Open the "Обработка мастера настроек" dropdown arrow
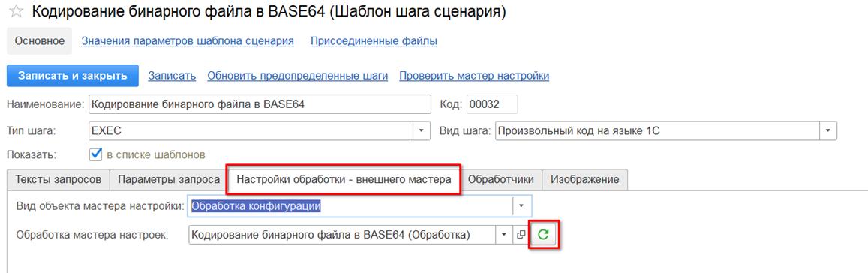 pyautogui.click(x=503, y=235)
